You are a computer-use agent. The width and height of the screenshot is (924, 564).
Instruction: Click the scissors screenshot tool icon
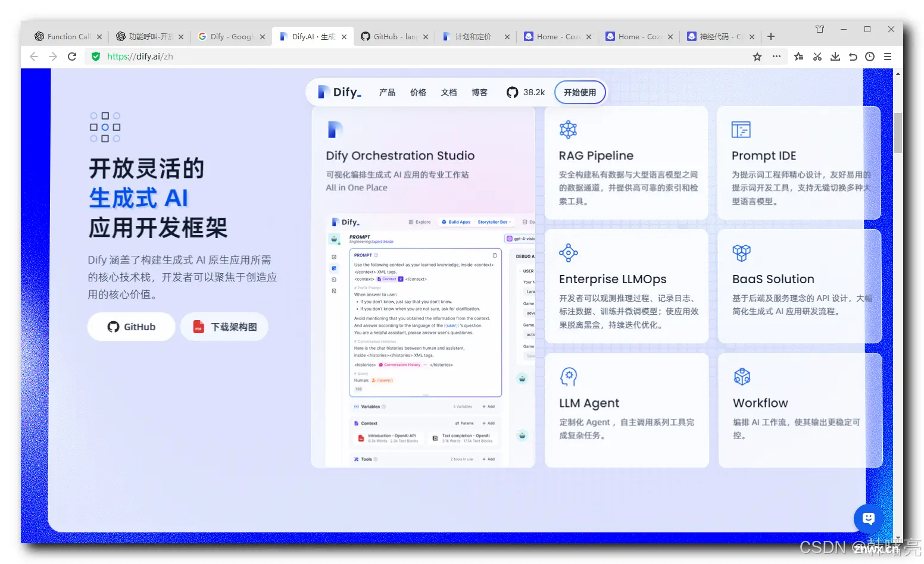coord(817,57)
